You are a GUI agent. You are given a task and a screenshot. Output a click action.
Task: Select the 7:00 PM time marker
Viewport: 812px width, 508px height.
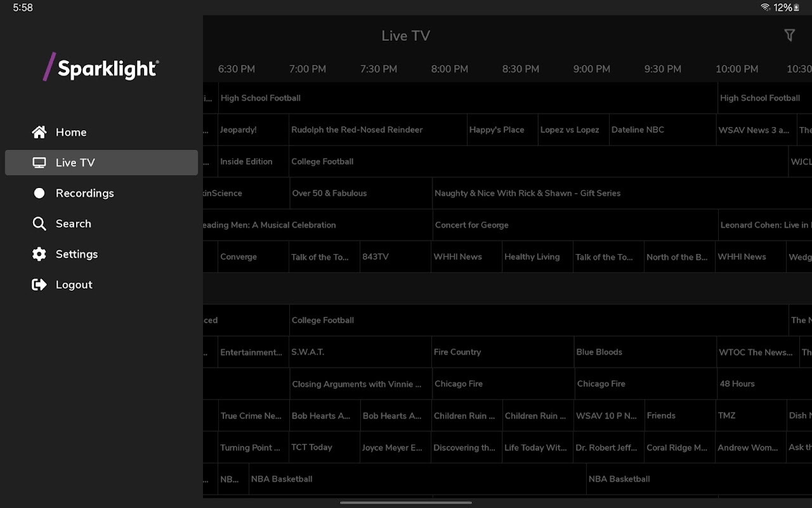point(308,69)
